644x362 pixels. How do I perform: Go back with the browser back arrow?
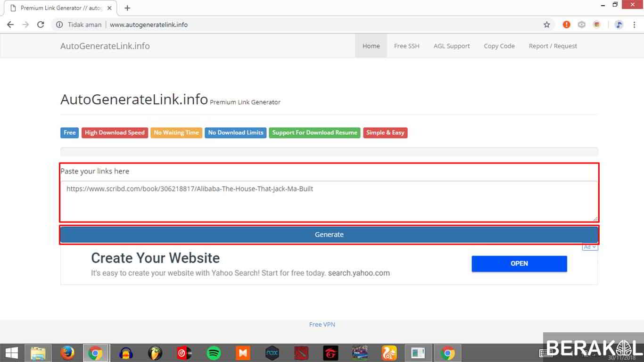pos(10,25)
